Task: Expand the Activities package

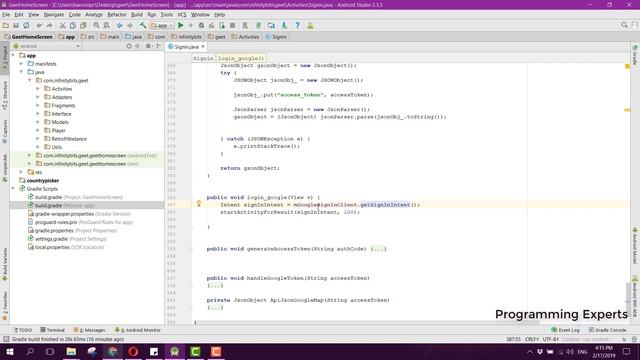Action: point(38,89)
